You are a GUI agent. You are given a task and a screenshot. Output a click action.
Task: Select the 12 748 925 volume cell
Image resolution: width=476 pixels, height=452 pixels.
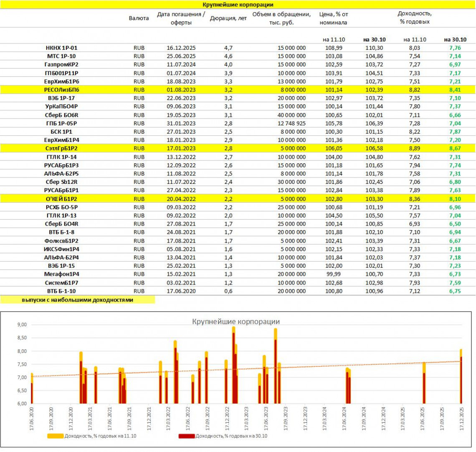[x=291, y=123]
